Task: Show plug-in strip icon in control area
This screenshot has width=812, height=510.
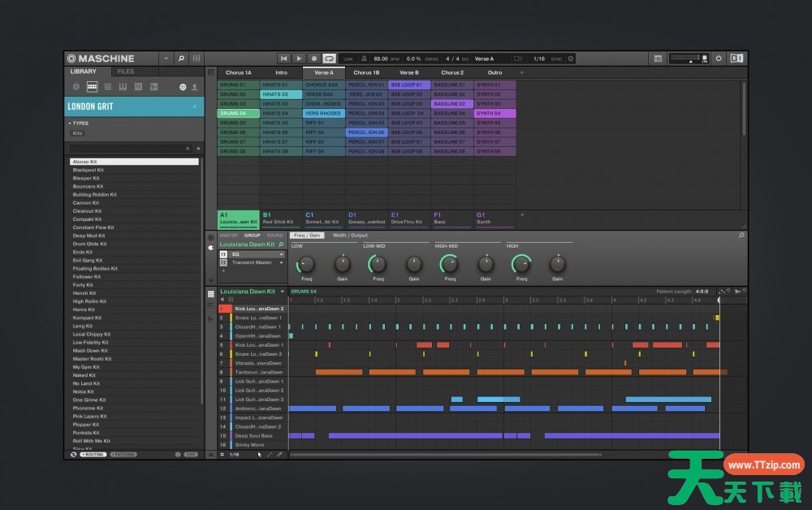Action: [x=211, y=248]
